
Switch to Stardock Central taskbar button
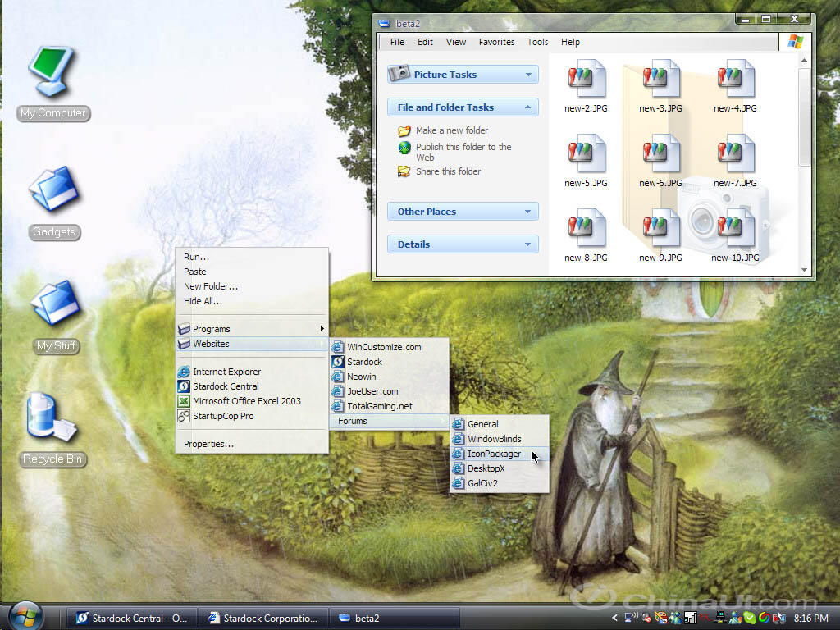point(132,619)
